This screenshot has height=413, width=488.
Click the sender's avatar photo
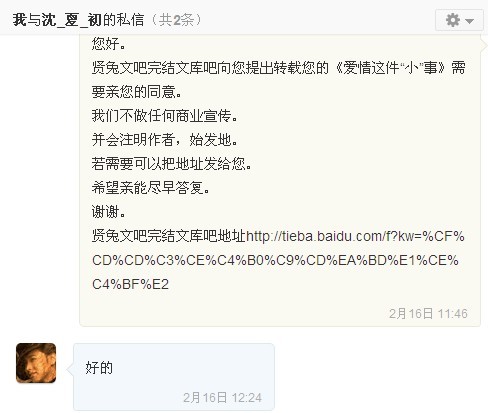[36, 363]
